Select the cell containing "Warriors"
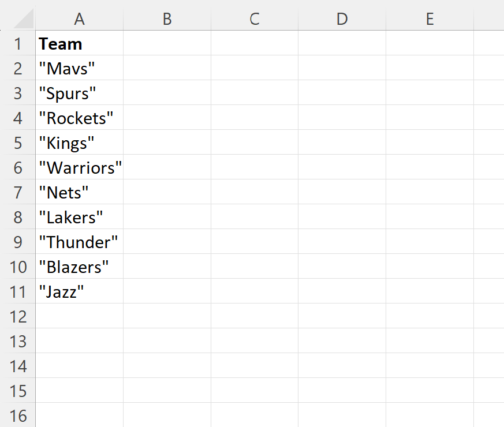504x427 pixels. [80, 167]
